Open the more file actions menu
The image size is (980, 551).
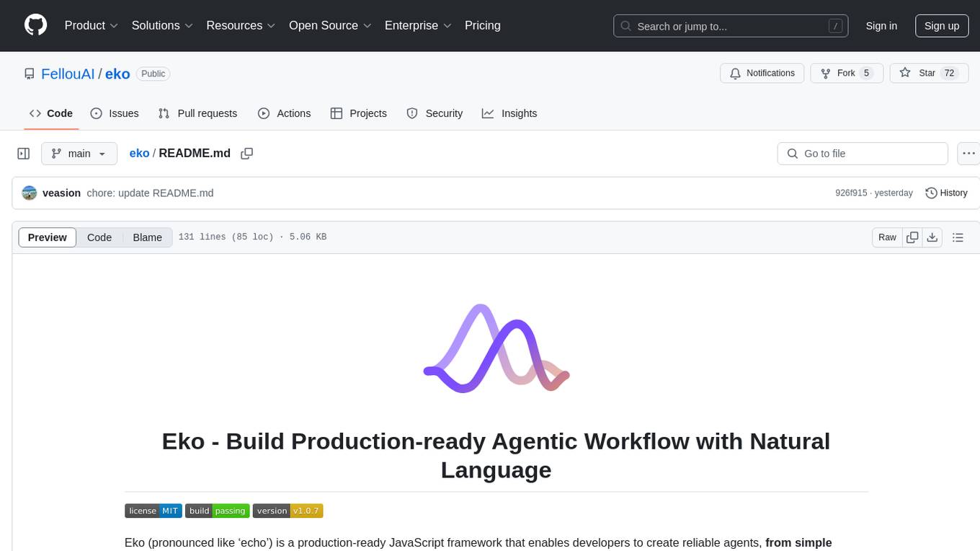[968, 154]
